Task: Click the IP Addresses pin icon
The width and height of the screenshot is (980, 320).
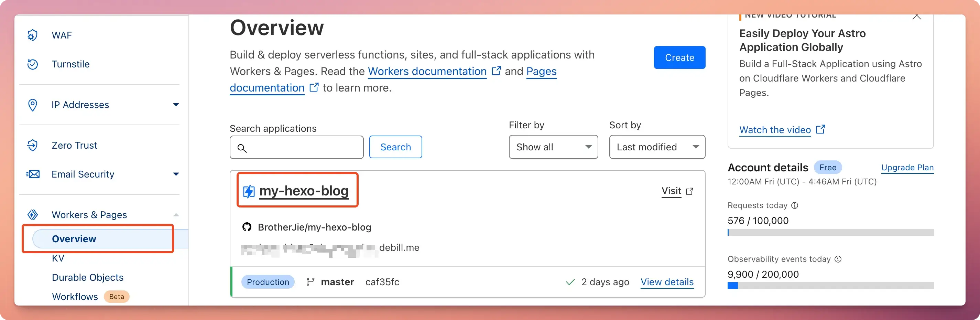Action: [x=32, y=105]
